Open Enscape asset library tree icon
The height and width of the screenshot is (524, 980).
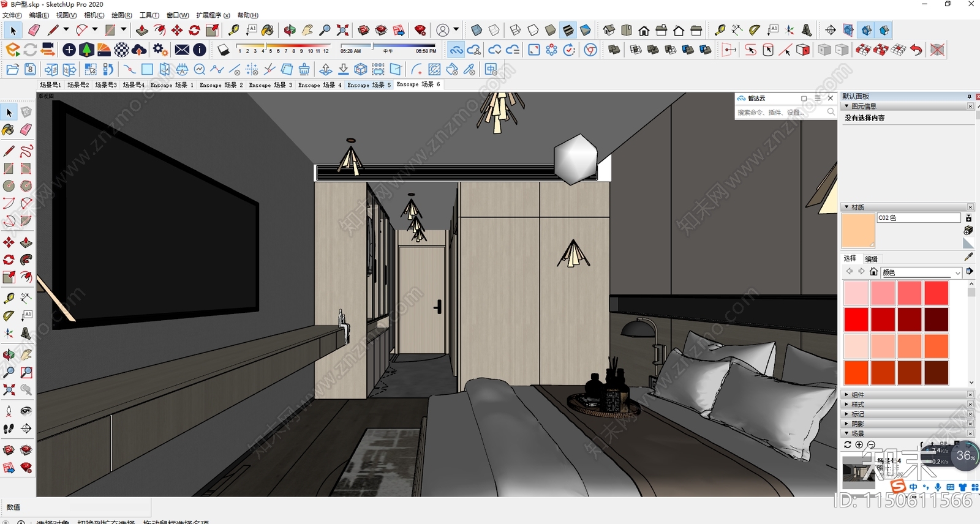(x=87, y=50)
